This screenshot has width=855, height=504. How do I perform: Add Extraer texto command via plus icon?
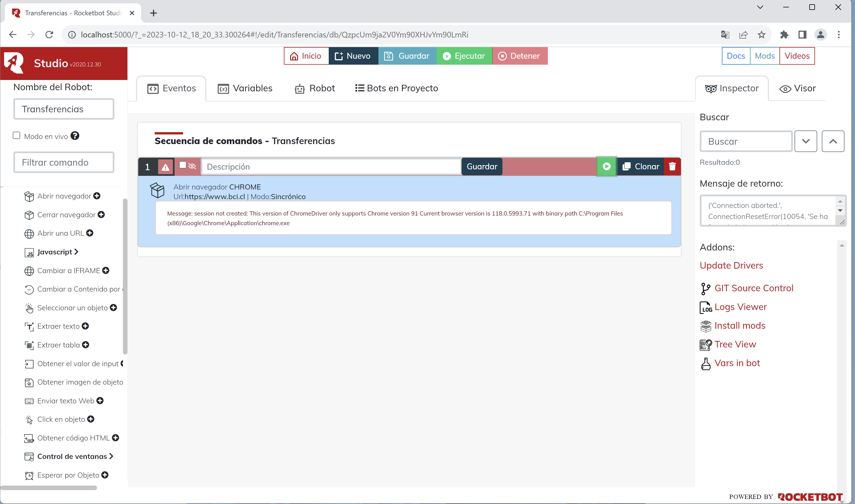[85, 326]
